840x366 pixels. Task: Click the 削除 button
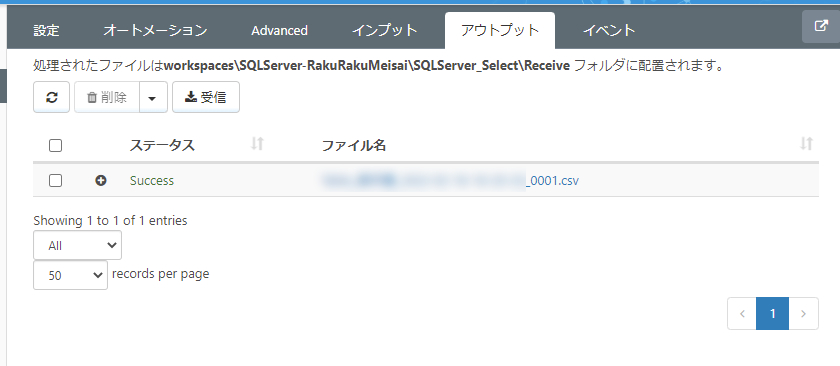tap(107, 97)
